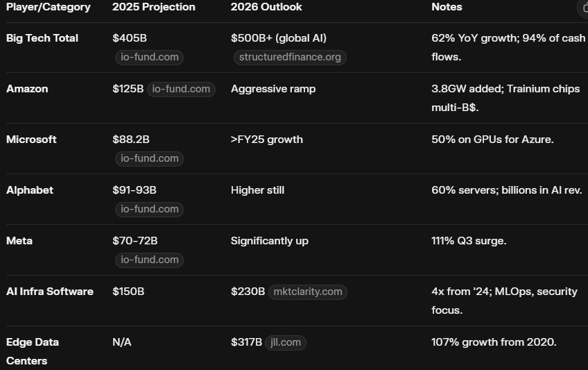This screenshot has width=588, height=370.
Task: Select the Edge Data Centers row label
Action: click(33, 351)
